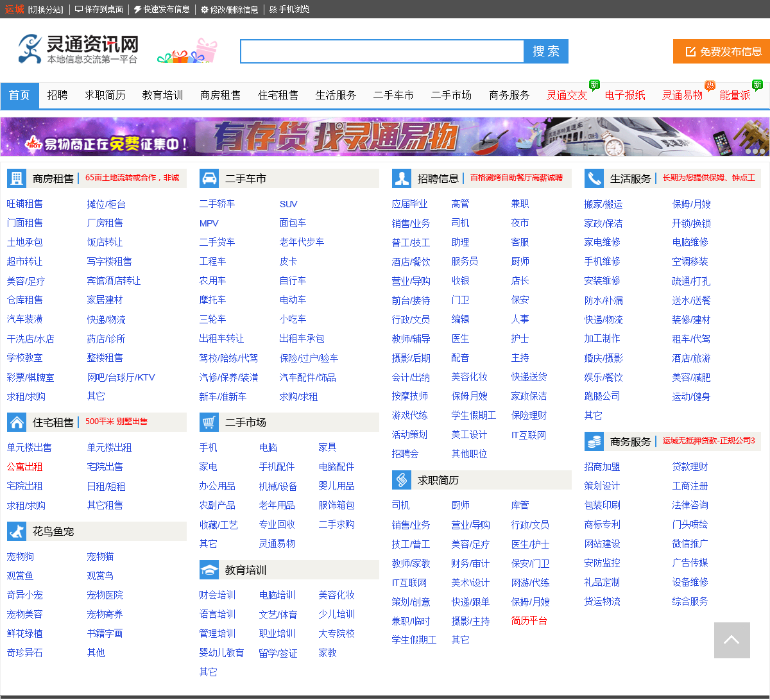Viewport: 770px width, 700px height.
Task: Open the 电子报纸 navigation tab
Action: tap(625, 95)
